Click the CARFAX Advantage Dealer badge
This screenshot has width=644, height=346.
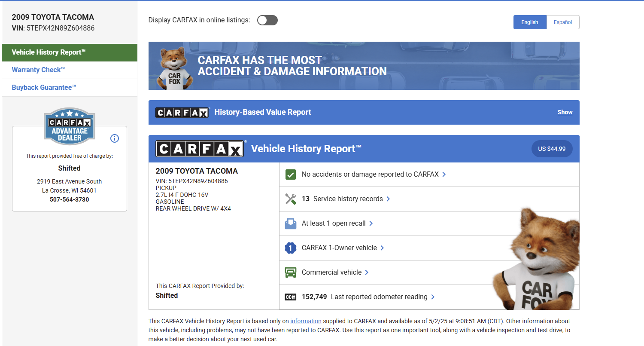(x=70, y=126)
